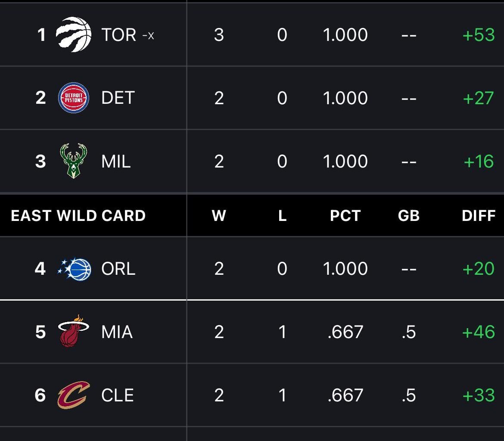This screenshot has height=441, width=504.
Task: Sort standings by the DIFF column
Action: point(479,216)
